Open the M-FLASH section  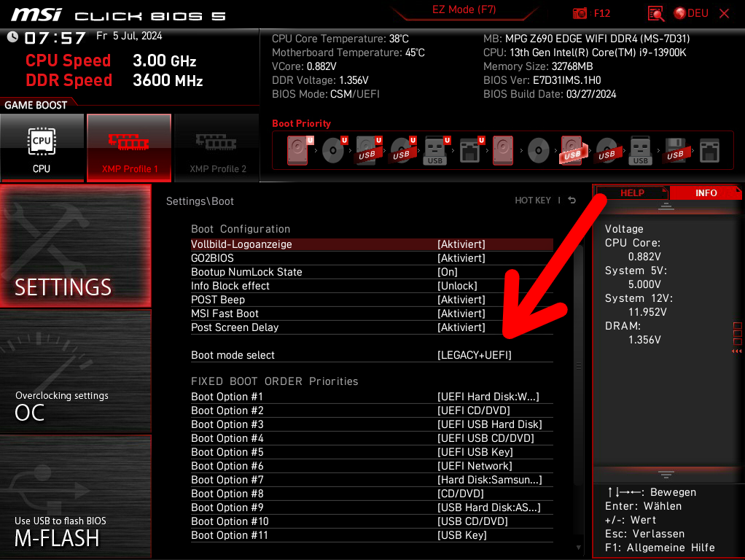click(76, 497)
